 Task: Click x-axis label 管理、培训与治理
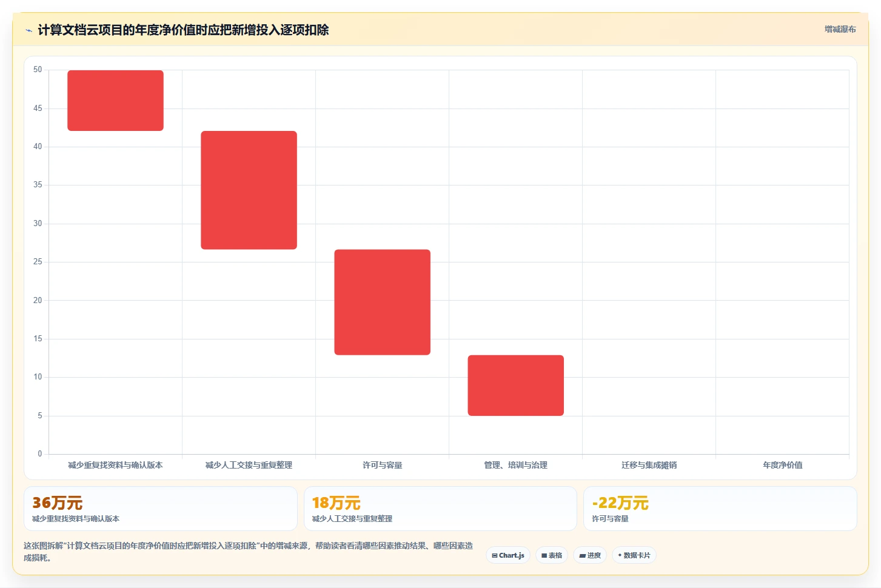pos(516,465)
